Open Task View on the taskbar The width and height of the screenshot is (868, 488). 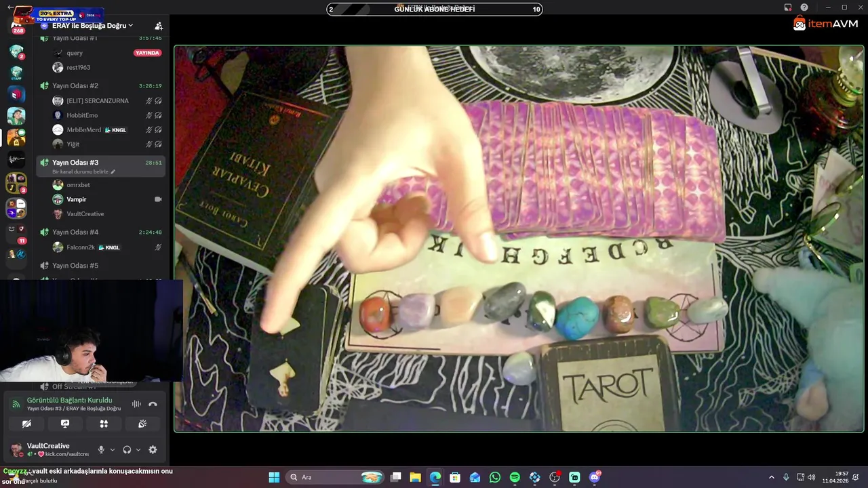pyautogui.click(x=396, y=477)
